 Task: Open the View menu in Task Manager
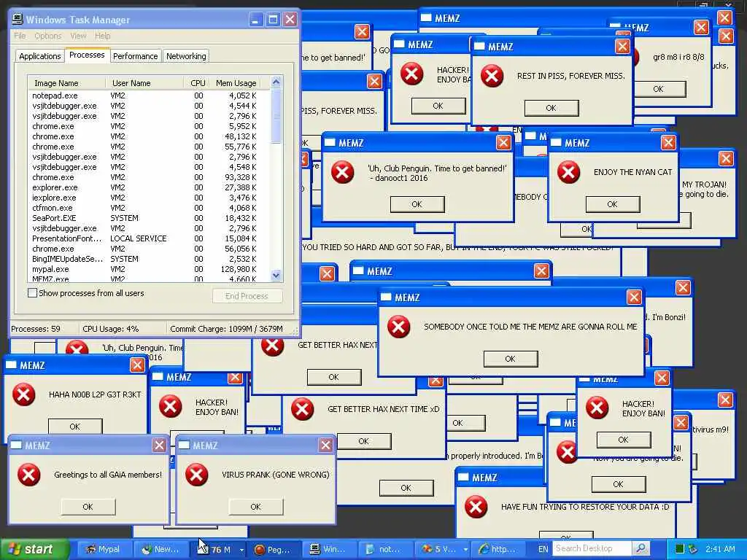pos(78,36)
